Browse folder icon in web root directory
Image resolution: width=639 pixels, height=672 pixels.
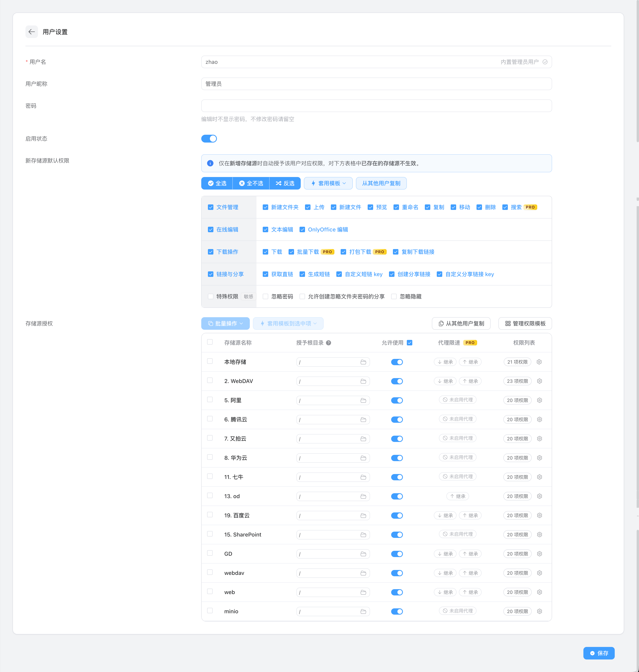tap(363, 592)
